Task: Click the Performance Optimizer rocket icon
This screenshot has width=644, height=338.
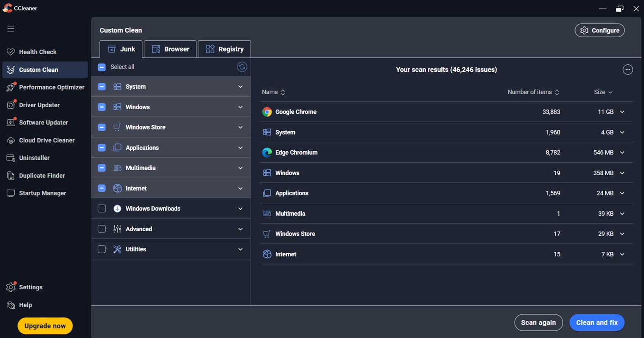Action: (11, 87)
